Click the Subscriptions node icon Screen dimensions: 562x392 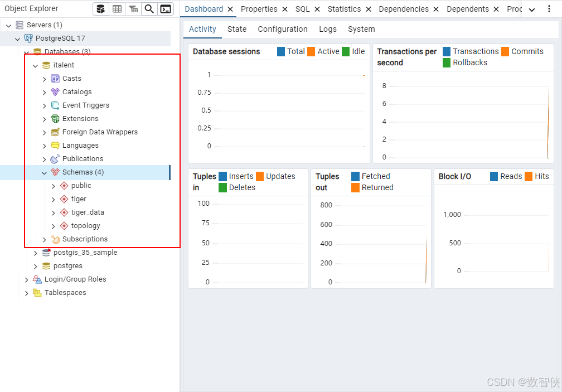(55, 239)
